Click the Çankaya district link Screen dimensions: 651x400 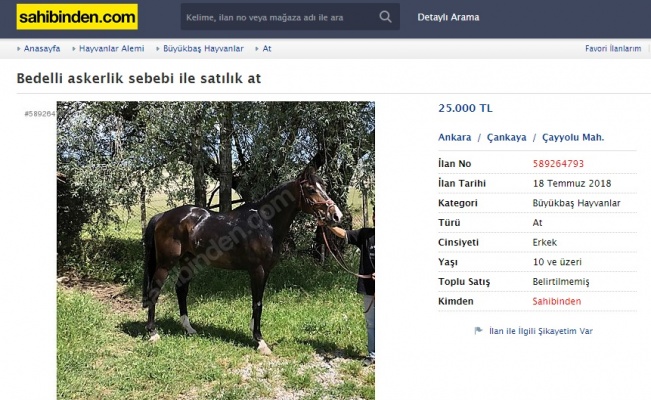click(x=507, y=137)
